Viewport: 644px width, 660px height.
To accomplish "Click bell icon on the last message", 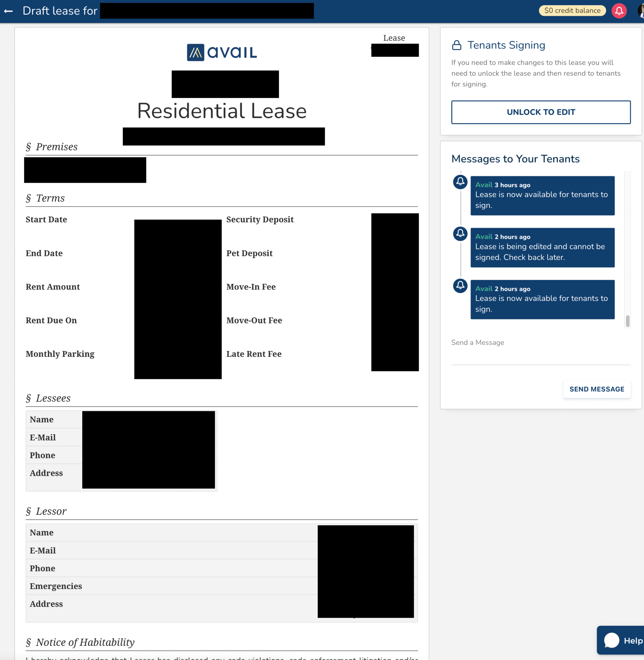I will pos(460,286).
